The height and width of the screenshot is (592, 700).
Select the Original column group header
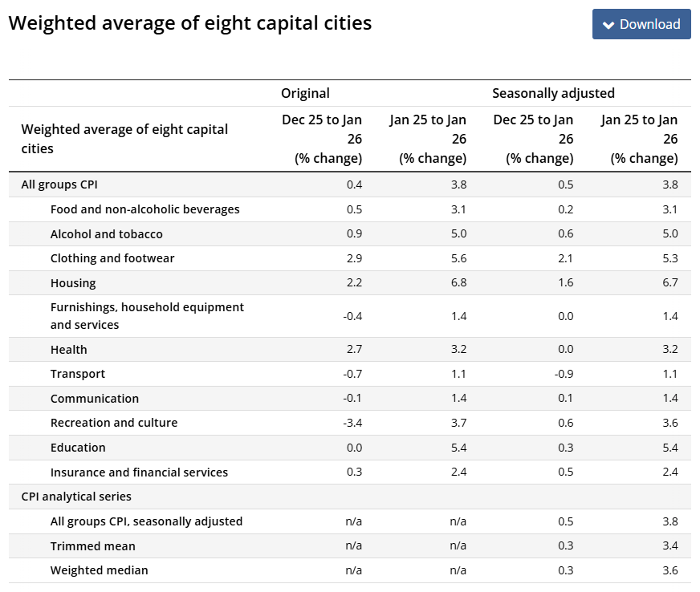pos(305,93)
